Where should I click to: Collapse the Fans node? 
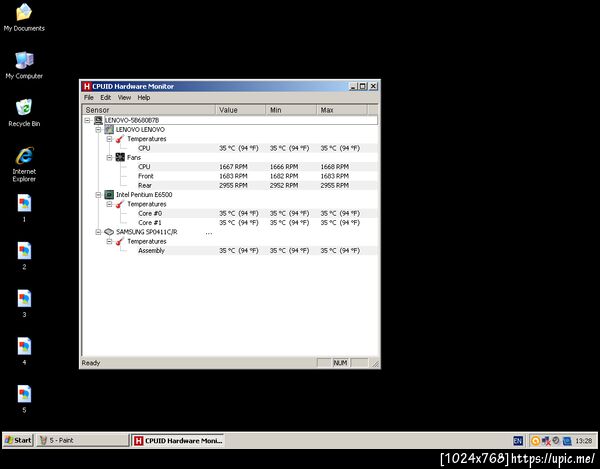click(x=109, y=157)
